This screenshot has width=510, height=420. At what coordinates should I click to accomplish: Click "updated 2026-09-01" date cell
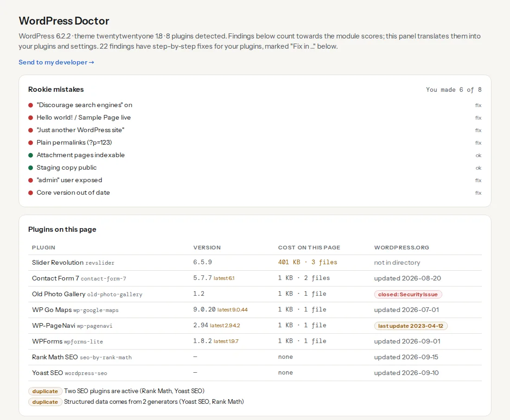[407, 341]
